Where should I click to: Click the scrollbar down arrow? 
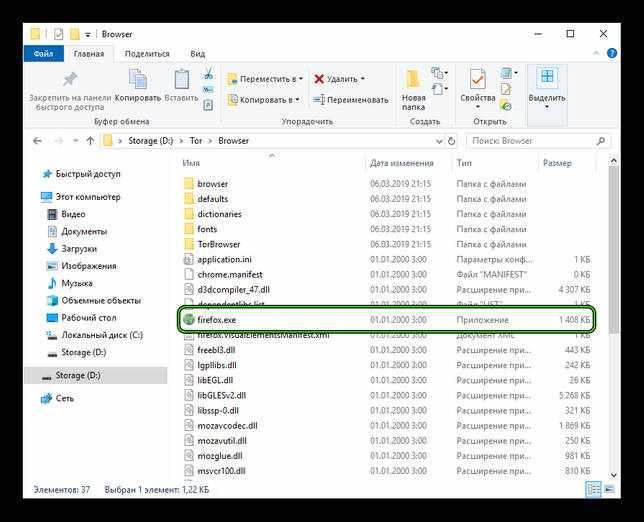coord(613,475)
